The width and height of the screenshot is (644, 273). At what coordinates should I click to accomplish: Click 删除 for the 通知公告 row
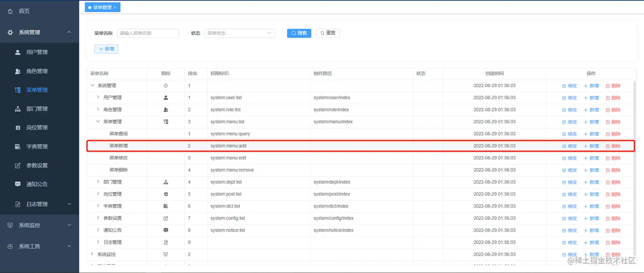click(x=613, y=230)
